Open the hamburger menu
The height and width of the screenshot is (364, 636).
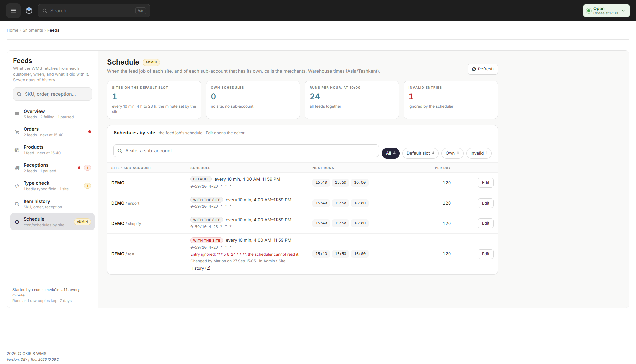(13, 11)
